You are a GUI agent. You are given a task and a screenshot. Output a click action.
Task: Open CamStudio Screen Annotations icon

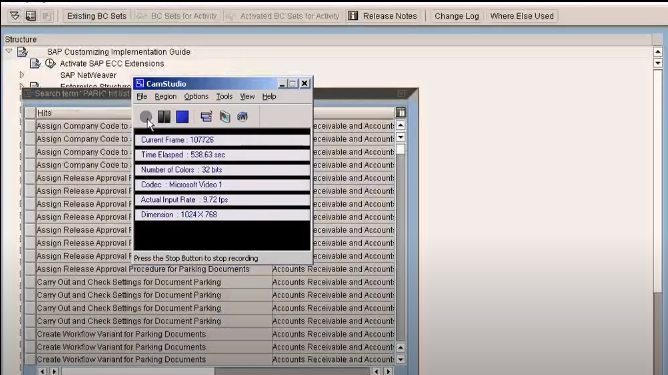point(225,116)
